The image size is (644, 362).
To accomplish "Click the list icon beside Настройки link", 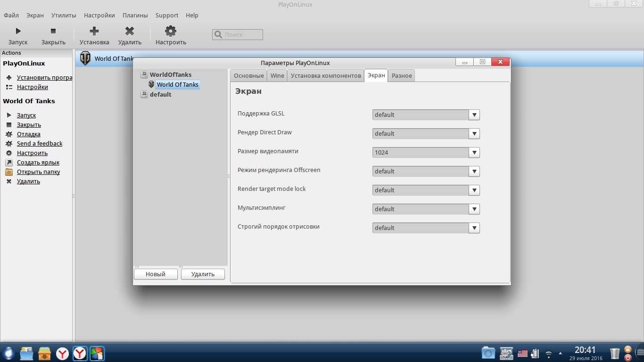I will pyautogui.click(x=8, y=87).
